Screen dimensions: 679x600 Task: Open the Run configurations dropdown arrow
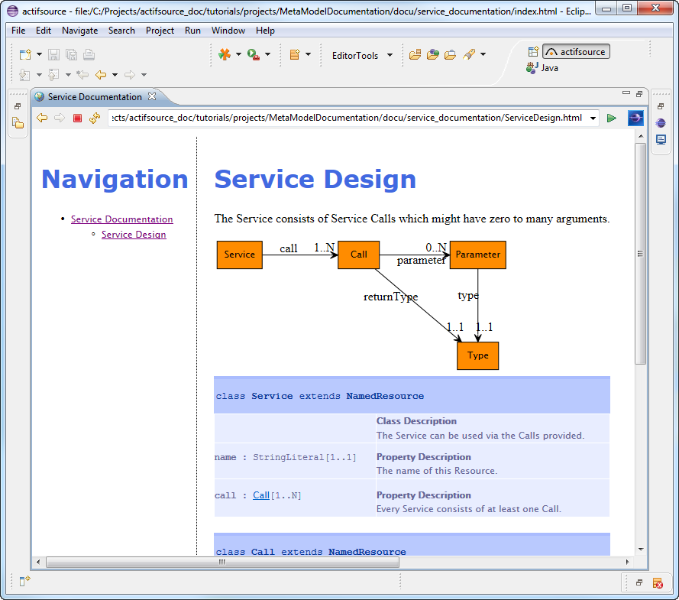pos(268,55)
